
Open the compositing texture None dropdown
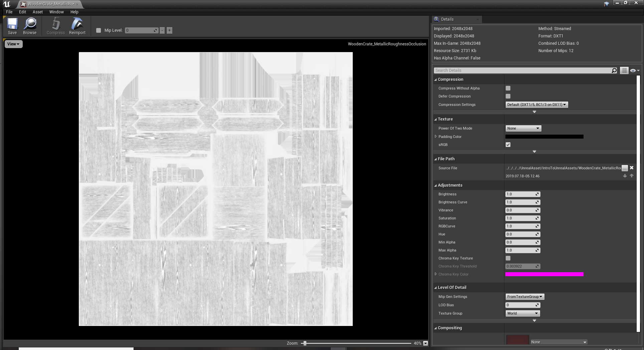(559, 342)
